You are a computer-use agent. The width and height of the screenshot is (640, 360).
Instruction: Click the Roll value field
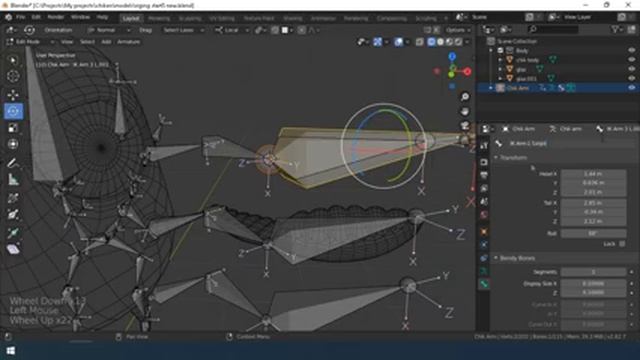(x=593, y=233)
